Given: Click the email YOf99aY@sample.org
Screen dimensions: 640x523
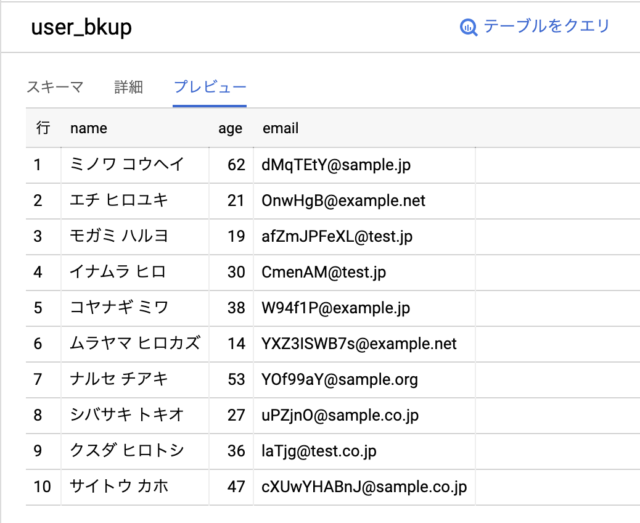Looking at the screenshot, I should [x=340, y=380].
